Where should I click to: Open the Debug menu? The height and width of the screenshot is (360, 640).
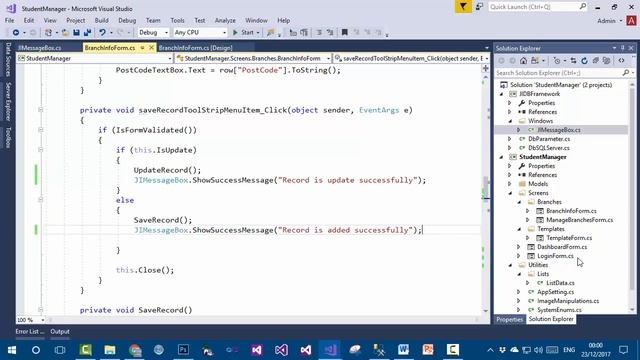[x=127, y=20]
